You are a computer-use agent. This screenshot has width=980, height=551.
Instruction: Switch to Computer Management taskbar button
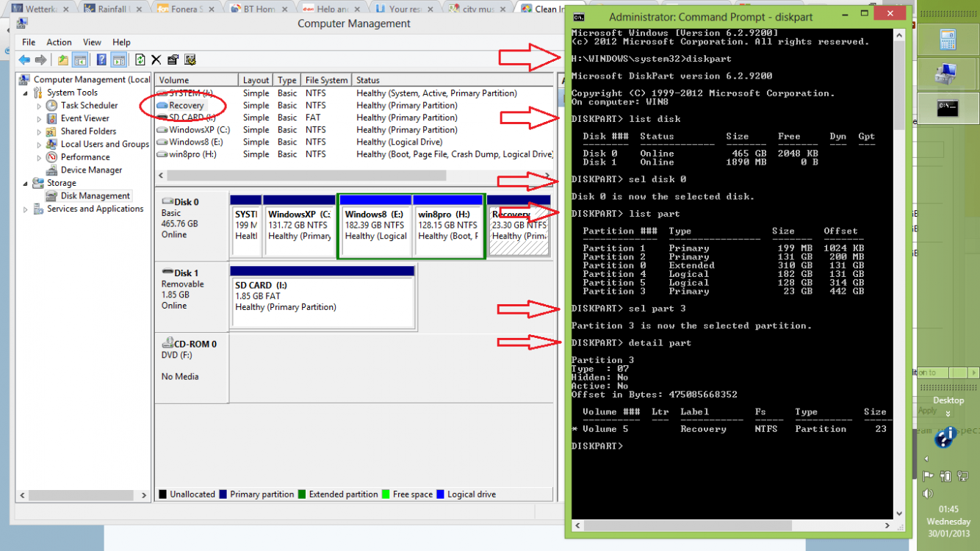(x=946, y=73)
